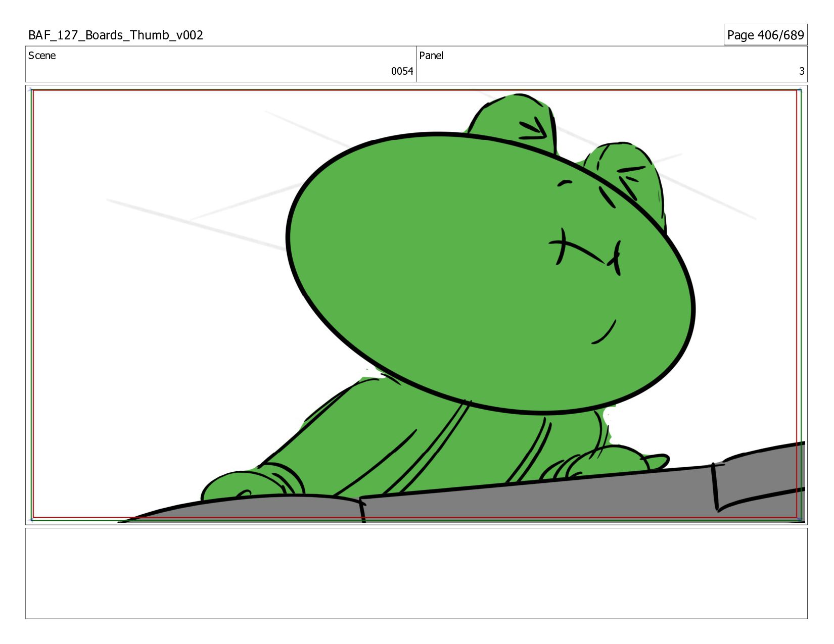This screenshot has width=834, height=644.
Task: Click the Panel label
Action: (431, 56)
